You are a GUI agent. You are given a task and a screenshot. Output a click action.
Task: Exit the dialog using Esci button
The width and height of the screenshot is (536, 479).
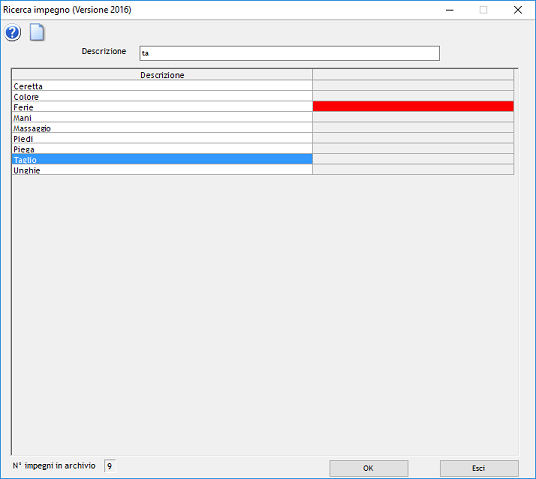[479, 468]
